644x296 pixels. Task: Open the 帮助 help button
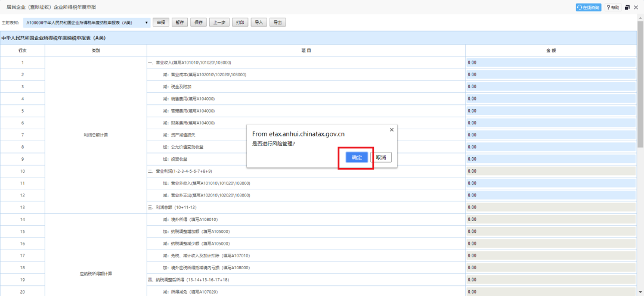pos(613,7)
